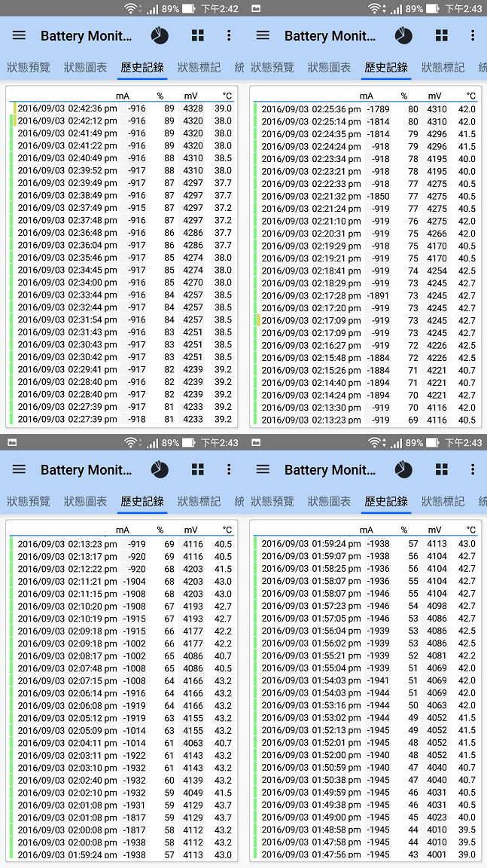Switch to 狀態圖表 tab in bottom-left screenshot
Screen dimensions: 487x868
(85, 502)
